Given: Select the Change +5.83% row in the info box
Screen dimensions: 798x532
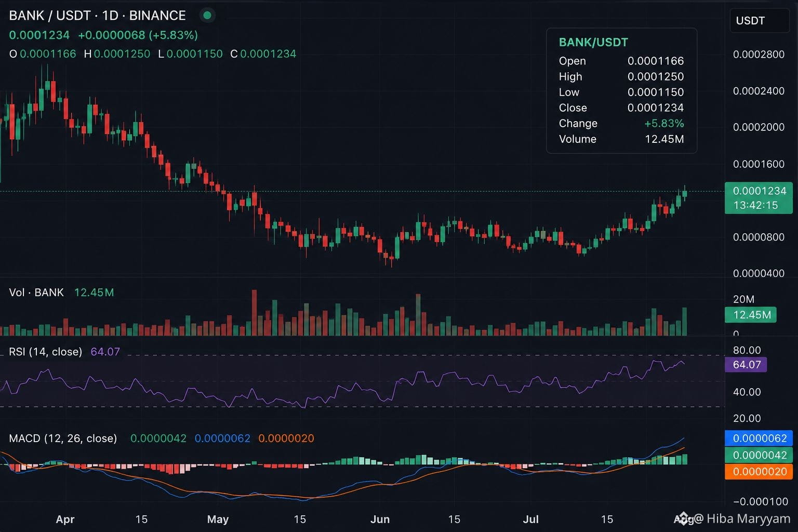Looking at the screenshot, I should [x=621, y=123].
